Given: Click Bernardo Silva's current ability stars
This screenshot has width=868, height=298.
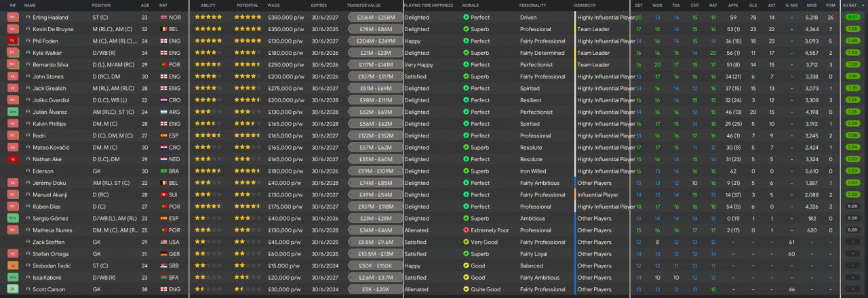Looking at the screenshot, I should click(x=208, y=64).
